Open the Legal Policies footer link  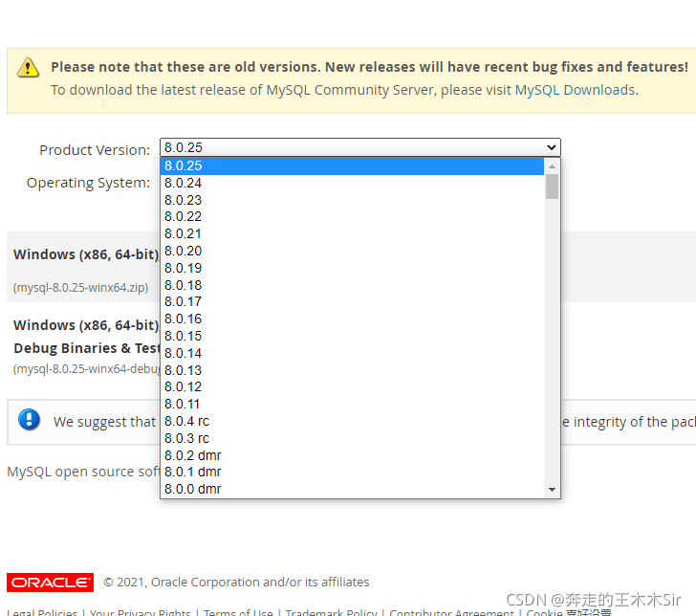[42, 612]
